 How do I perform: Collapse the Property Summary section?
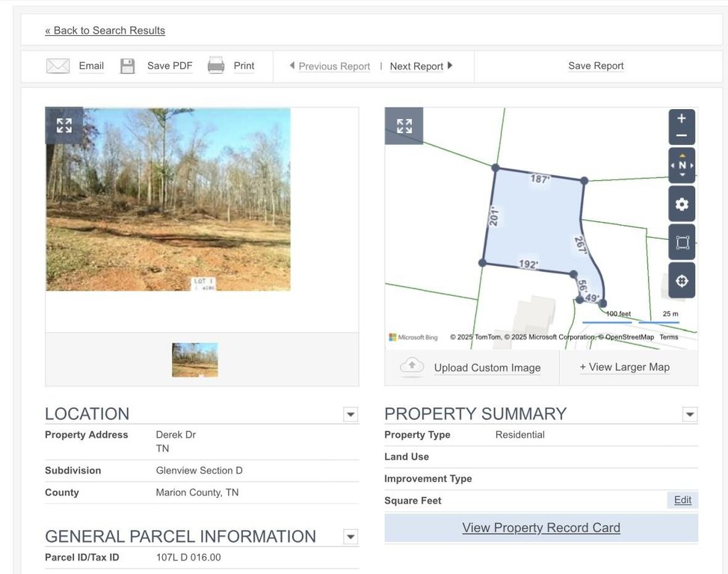(690, 414)
